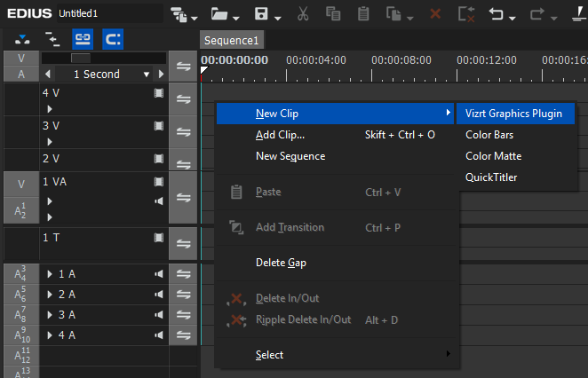Click the Paste clipboard icon in toolbar
This screenshot has height=378, width=588.
pyautogui.click(x=363, y=14)
